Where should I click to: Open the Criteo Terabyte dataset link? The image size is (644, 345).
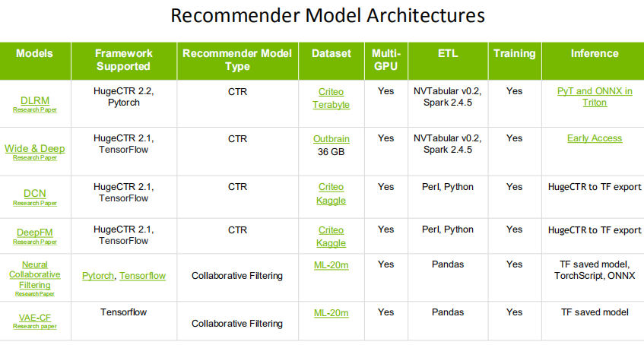coord(332,98)
